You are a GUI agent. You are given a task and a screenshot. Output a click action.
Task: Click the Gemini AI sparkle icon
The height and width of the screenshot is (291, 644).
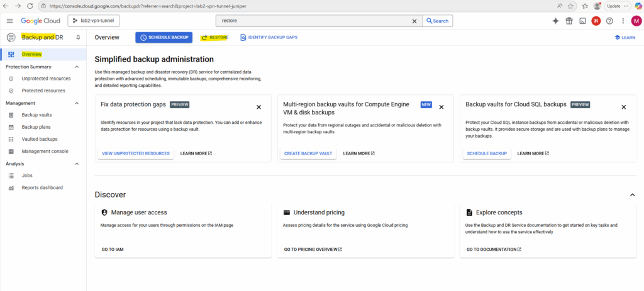pos(556,21)
